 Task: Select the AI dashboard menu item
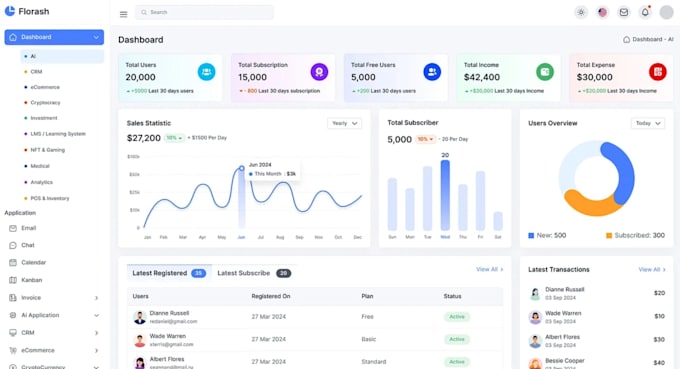[x=62, y=56]
